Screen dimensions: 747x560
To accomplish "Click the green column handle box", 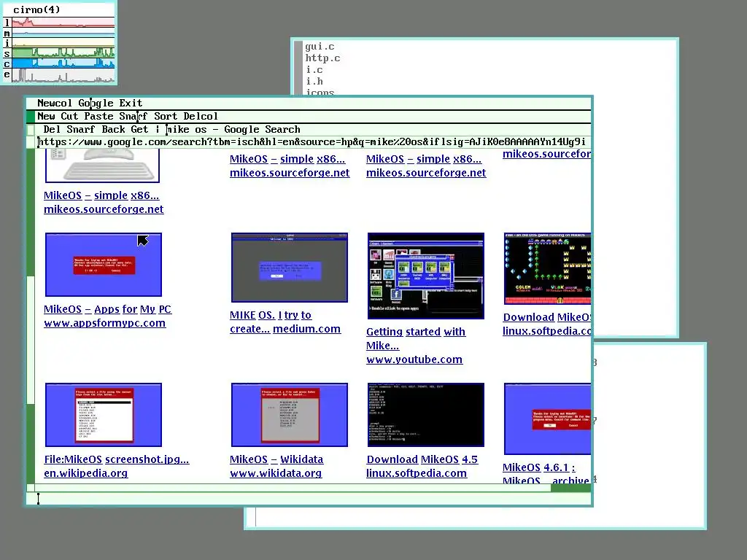I will [31, 116].
